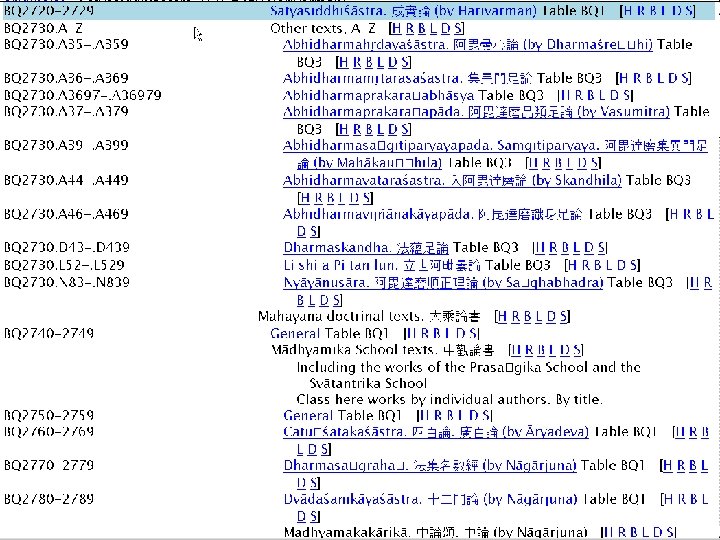Click the H link after Dharmaskandha Table BQ3
This screenshot has width=720, height=540.
coord(540,248)
